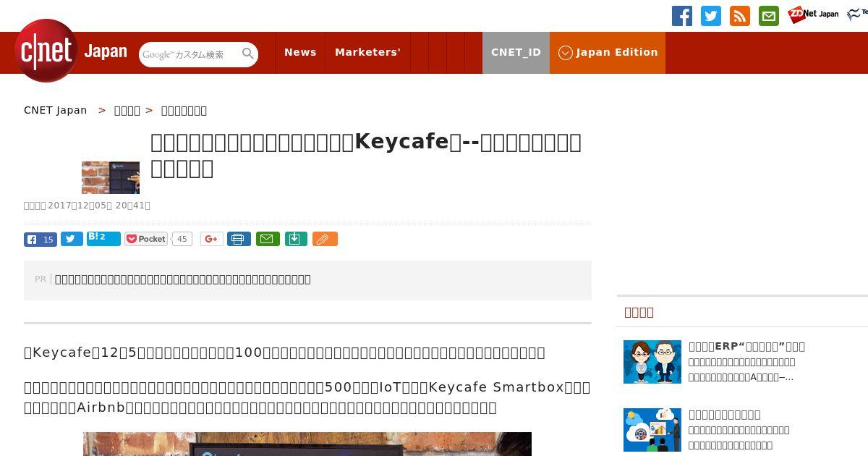Viewport: 868px width, 456px height.
Task: Visit the ZDNet Japan site link
Action: (813, 14)
